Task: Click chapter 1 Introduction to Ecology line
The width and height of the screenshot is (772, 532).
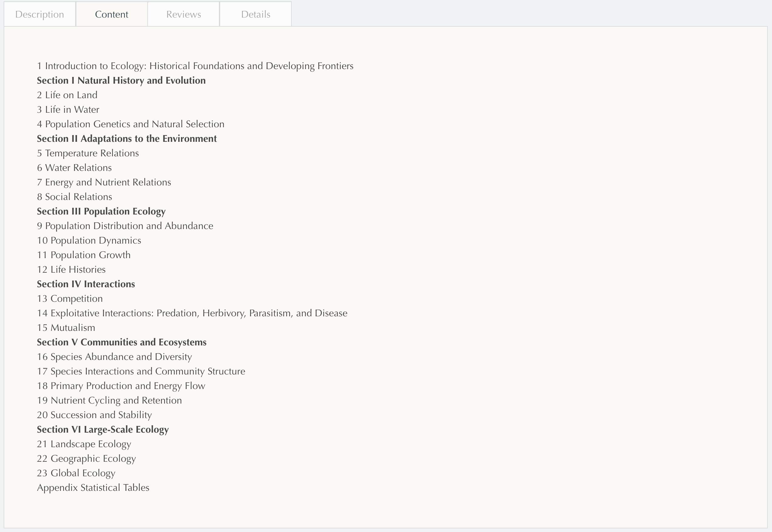Action: point(195,66)
